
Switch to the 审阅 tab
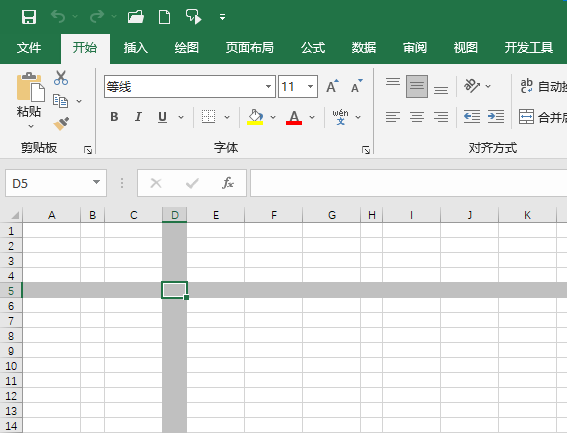[415, 48]
